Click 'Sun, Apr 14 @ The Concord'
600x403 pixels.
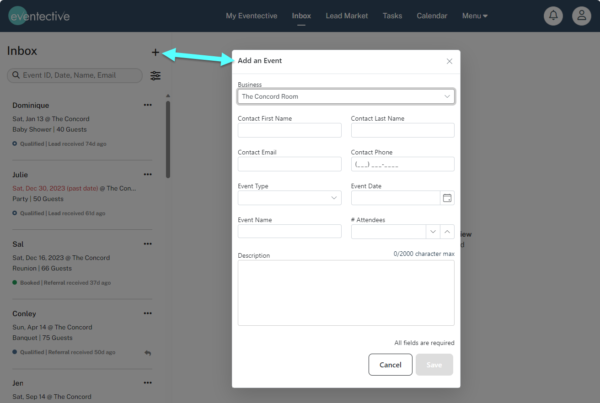tap(52, 327)
